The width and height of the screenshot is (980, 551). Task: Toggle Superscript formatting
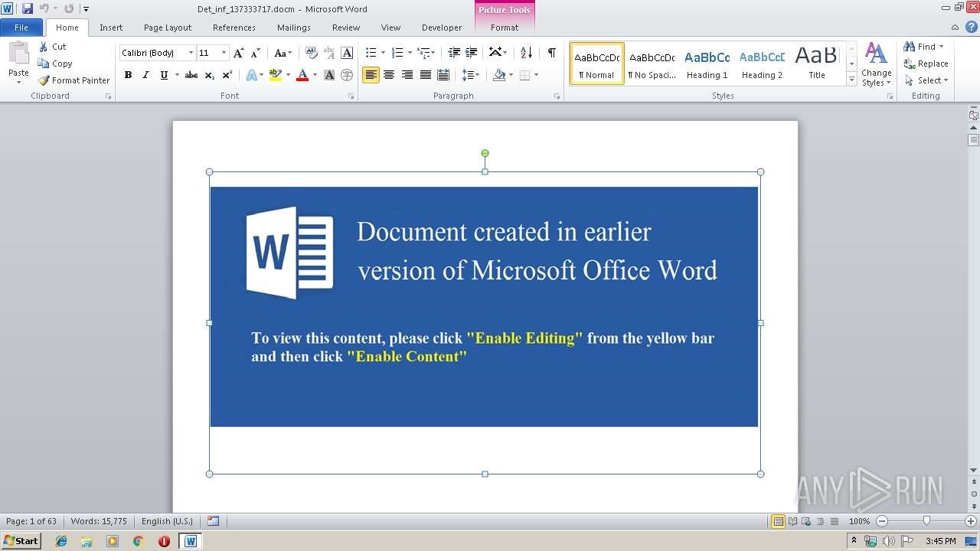point(227,75)
